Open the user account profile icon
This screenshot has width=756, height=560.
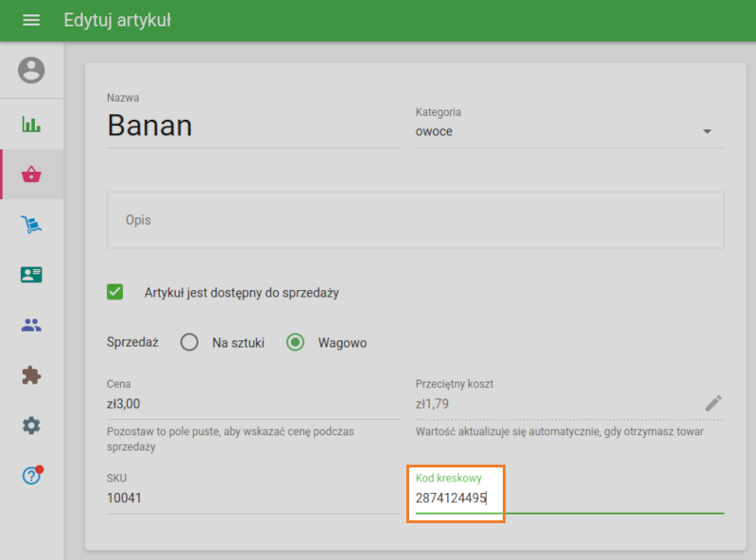click(x=31, y=70)
